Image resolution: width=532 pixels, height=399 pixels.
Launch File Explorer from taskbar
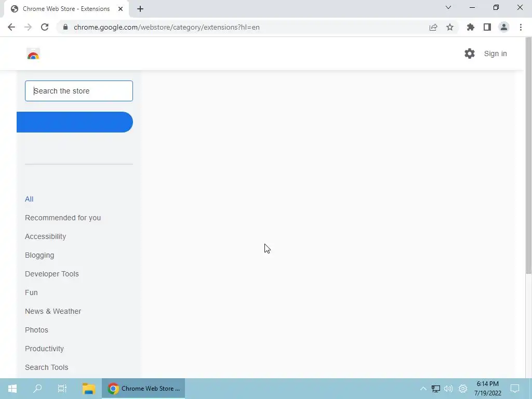pos(88,389)
